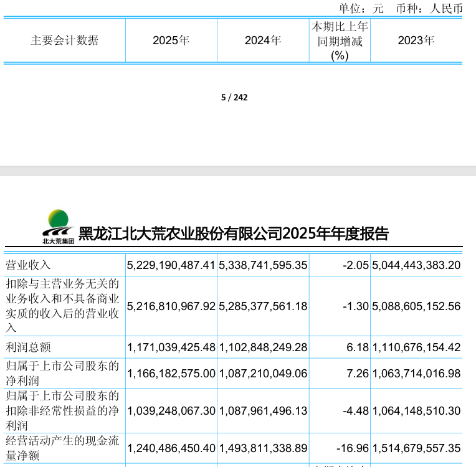
Task: Click the value 1,171,039,425.48
Action: (x=171, y=347)
